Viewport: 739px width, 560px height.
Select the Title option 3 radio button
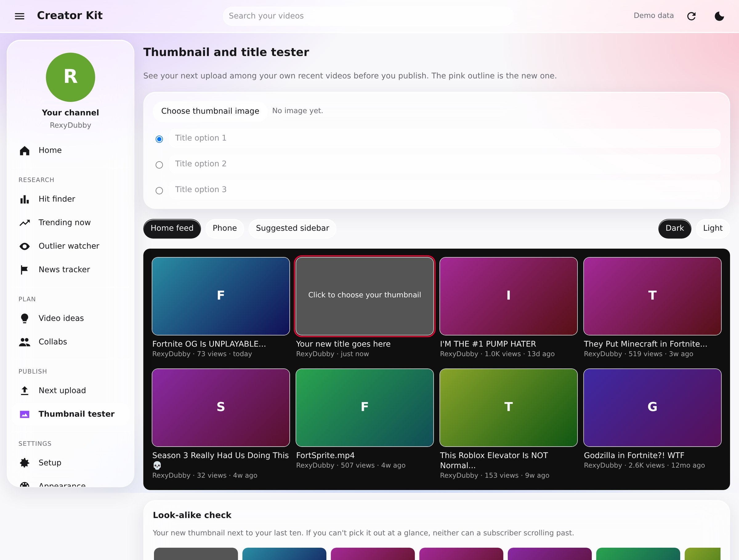(160, 190)
